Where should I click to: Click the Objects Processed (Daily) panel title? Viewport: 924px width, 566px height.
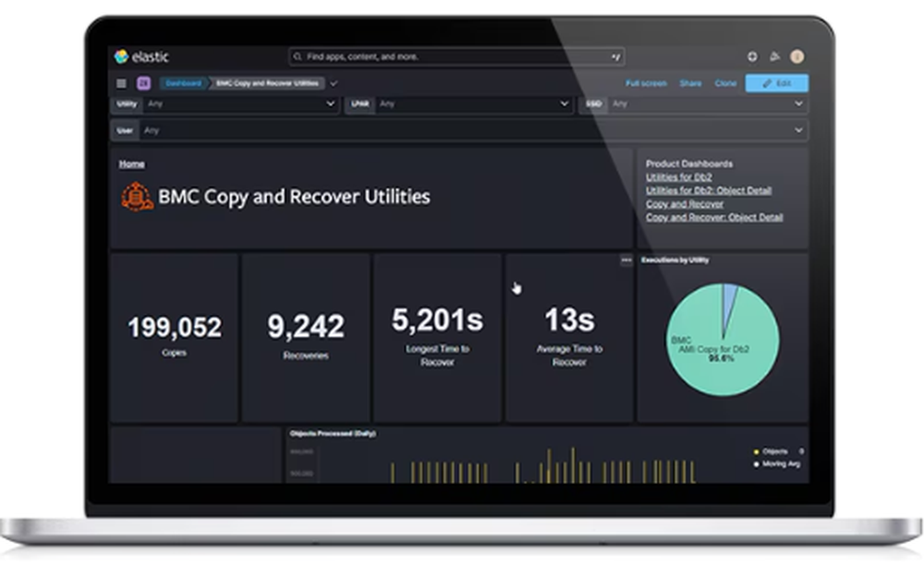333,433
